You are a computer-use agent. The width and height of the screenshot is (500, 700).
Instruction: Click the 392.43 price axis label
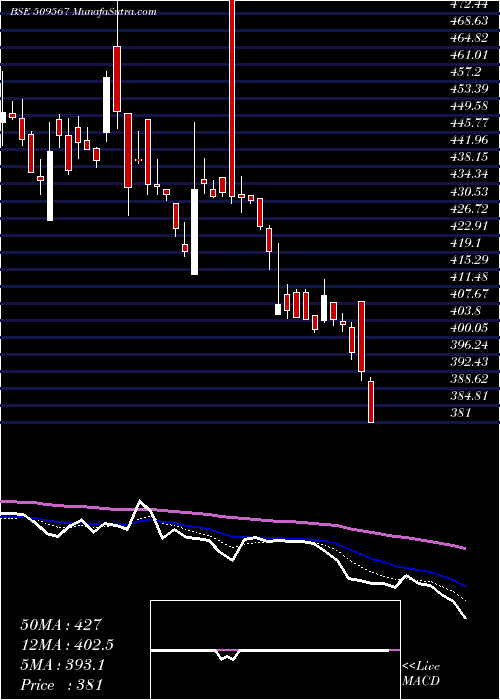pos(467,362)
